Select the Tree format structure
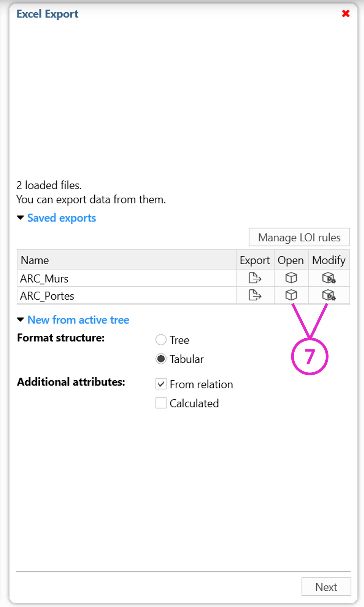The image size is (364, 607). (x=161, y=340)
